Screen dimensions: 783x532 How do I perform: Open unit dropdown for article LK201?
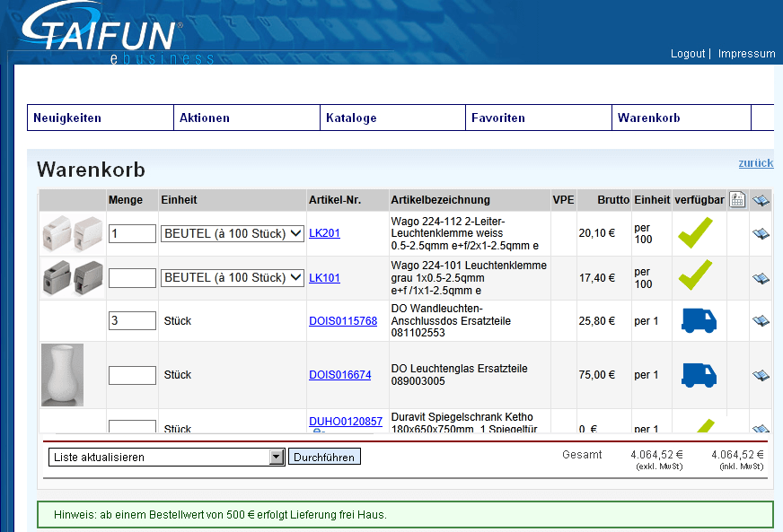(233, 233)
